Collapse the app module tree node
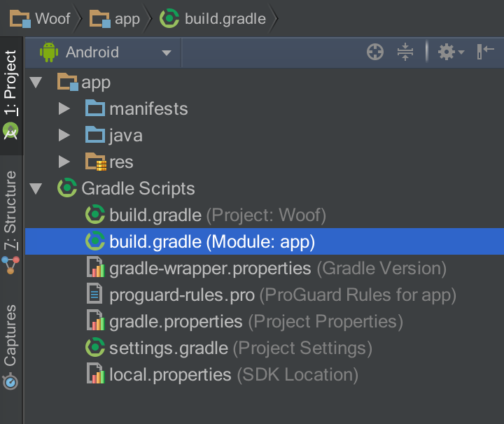Viewport: 504px width, 424px height. pyautogui.click(x=36, y=83)
